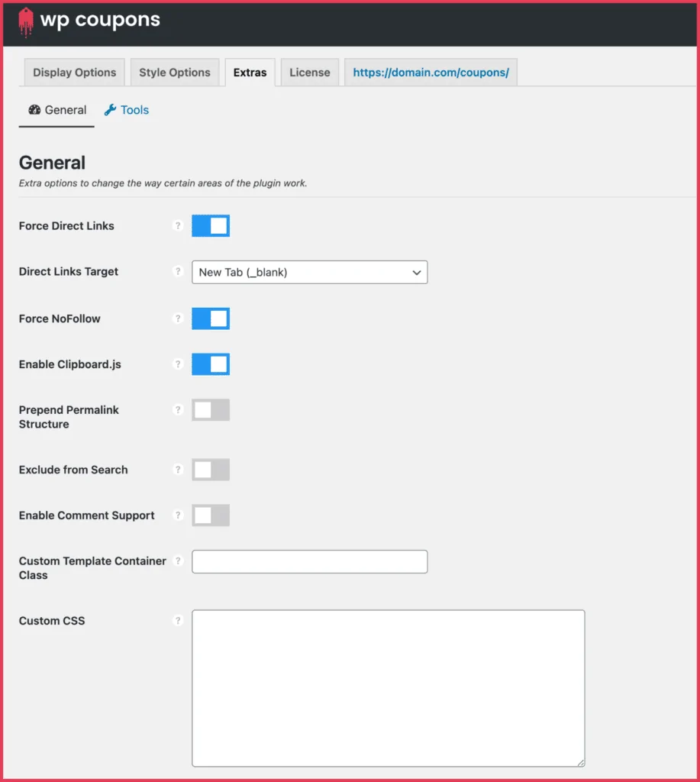Click help icon next to Force NoFollow
The image size is (700, 782).
(x=178, y=318)
